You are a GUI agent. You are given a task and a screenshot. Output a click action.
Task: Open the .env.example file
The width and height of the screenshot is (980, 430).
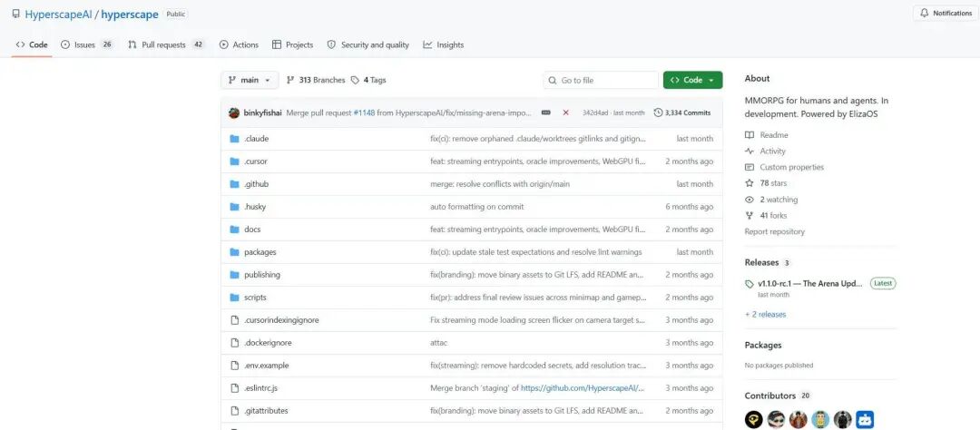pyautogui.click(x=266, y=365)
